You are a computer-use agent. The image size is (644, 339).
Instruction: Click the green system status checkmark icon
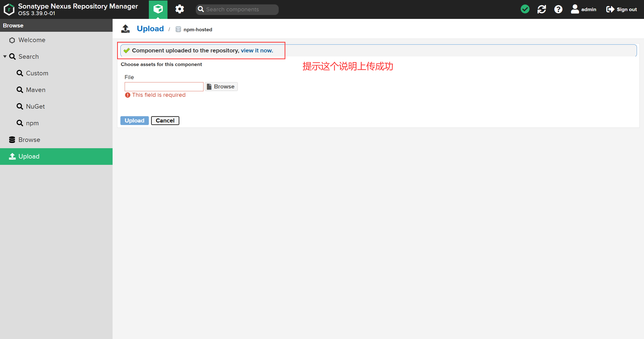(525, 9)
